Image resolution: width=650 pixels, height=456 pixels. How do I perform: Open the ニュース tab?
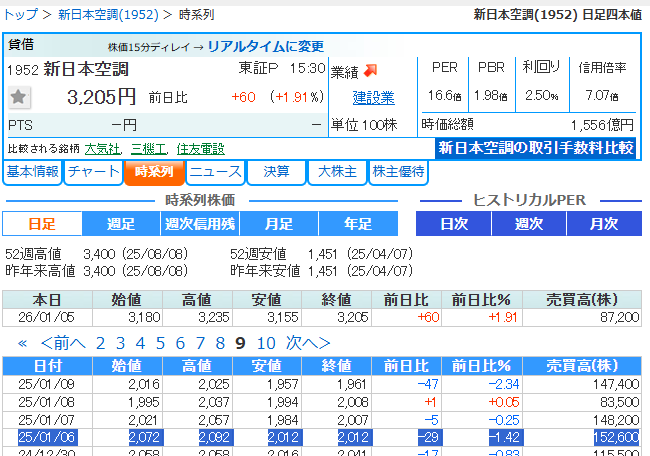(x=214, y=172)
